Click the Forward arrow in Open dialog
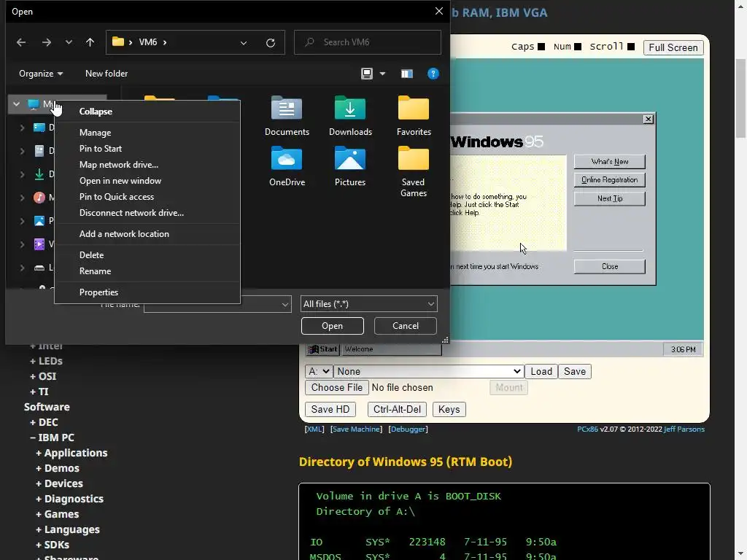This screenshot has width=747, height=560. tap(46, 42)
